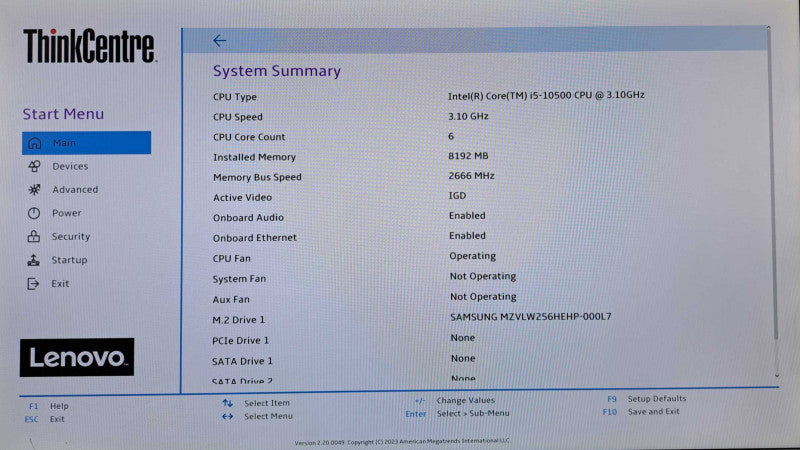Image resolution: width=800 pixels, height=450 pixels.
Task: Click Not Operating value for System Fan
Action: click(483, 277)
